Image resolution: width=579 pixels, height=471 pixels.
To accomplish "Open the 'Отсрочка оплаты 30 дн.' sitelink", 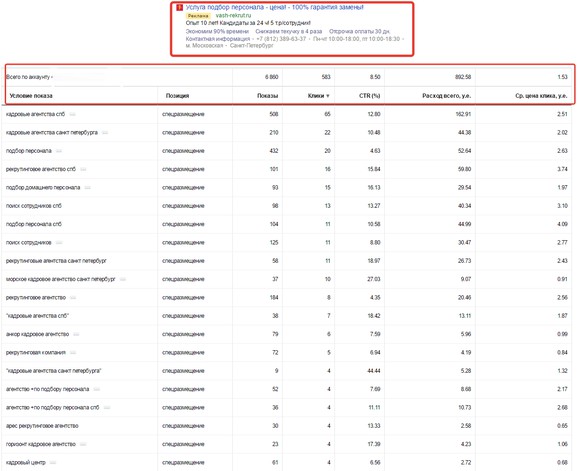I will click(360, 31).
